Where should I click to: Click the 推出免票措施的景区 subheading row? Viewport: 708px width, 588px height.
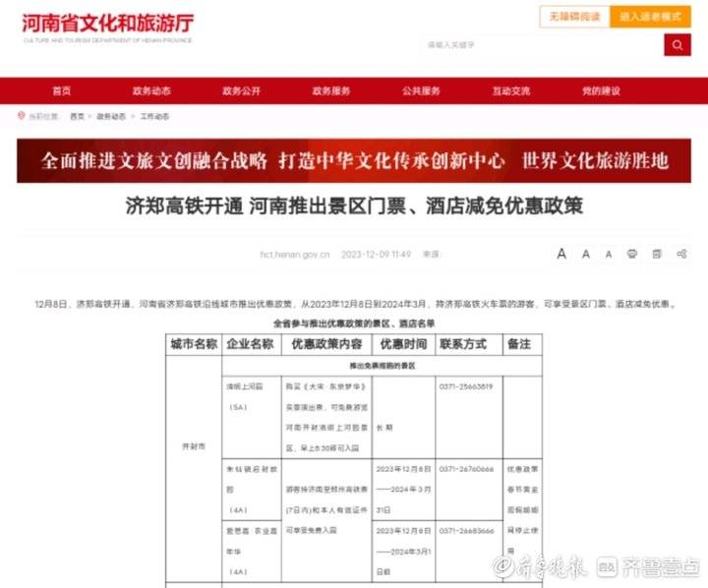[383, 366]
